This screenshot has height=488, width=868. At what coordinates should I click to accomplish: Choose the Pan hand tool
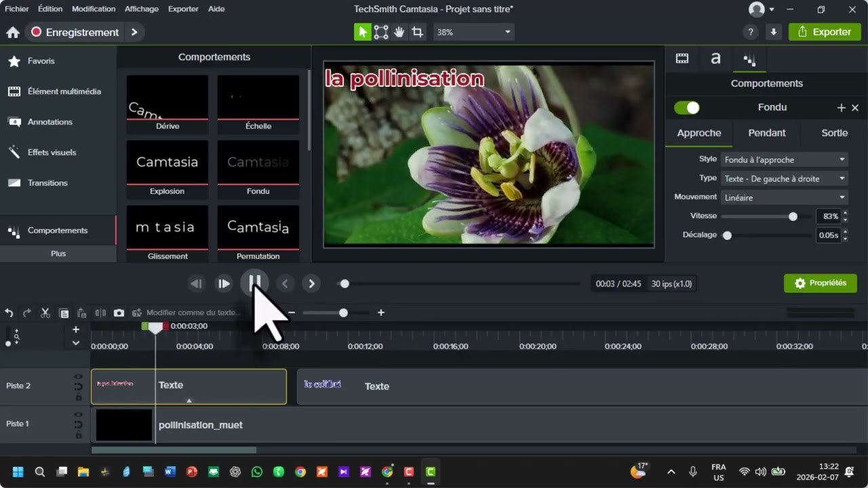[x=399, y=32]
